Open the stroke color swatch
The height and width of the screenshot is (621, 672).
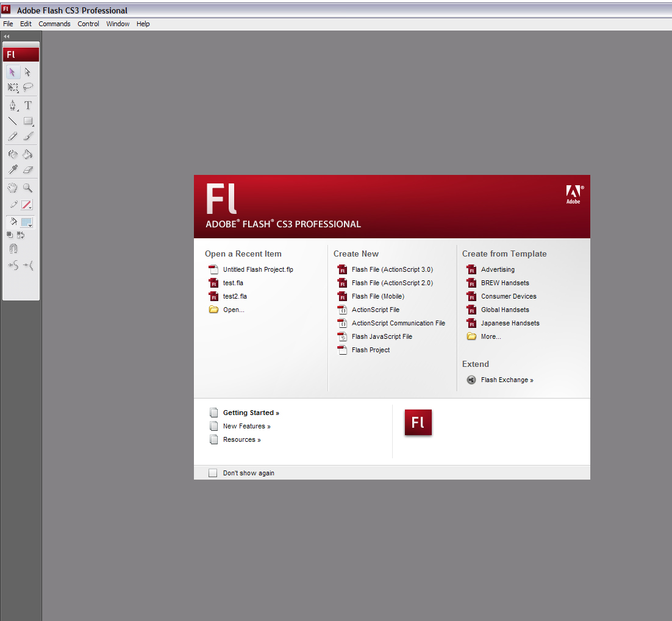(27, 205)
